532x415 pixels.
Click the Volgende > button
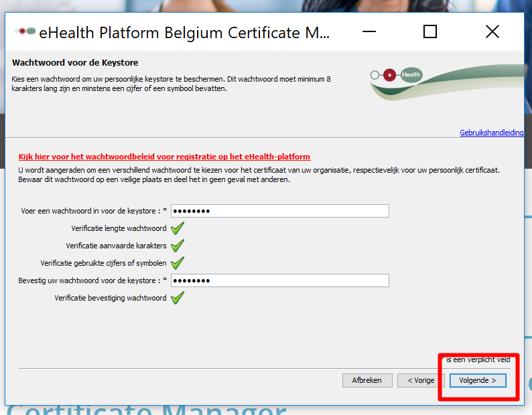[478, 380]
